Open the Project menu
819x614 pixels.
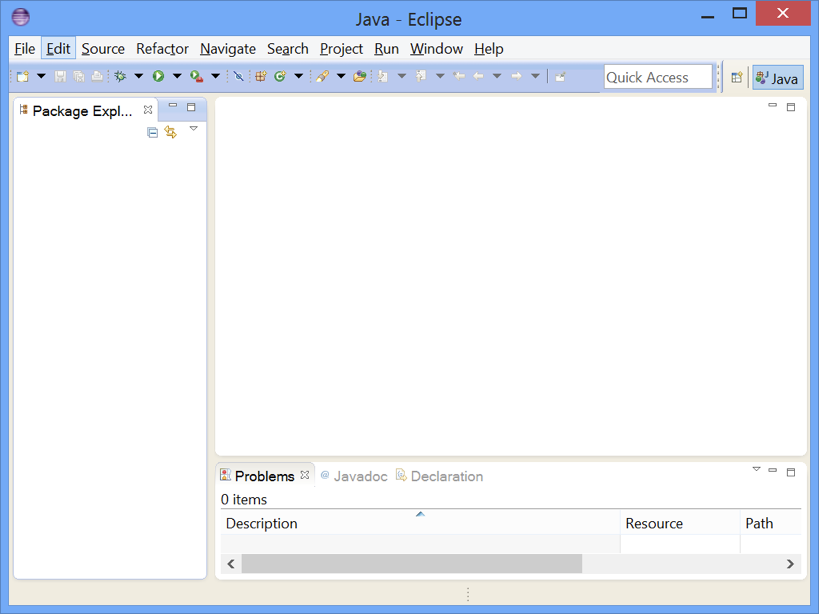341,49
